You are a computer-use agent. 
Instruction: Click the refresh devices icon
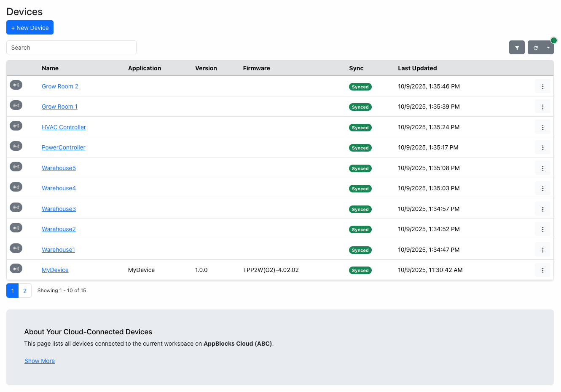[x=535, y=48]
